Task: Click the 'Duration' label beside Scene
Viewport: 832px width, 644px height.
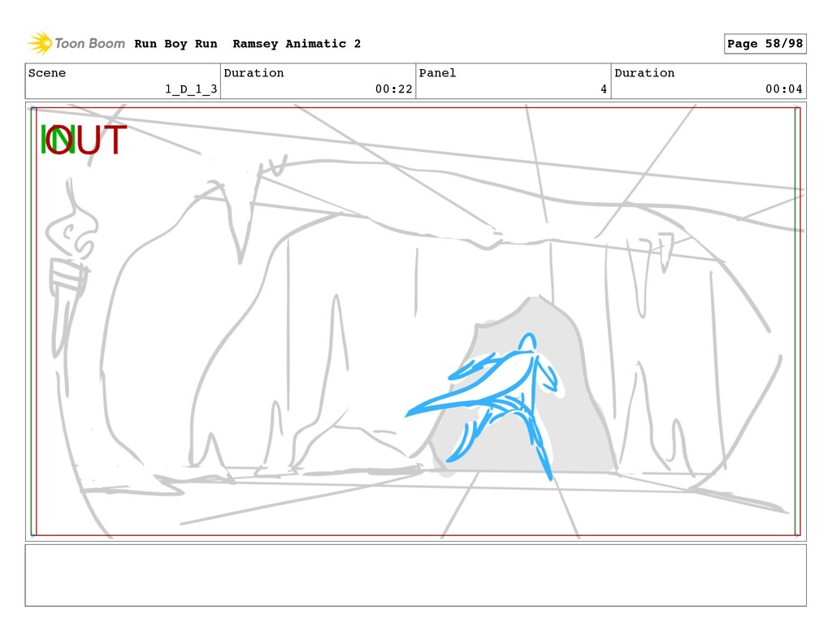Action: tap(253, 73)
